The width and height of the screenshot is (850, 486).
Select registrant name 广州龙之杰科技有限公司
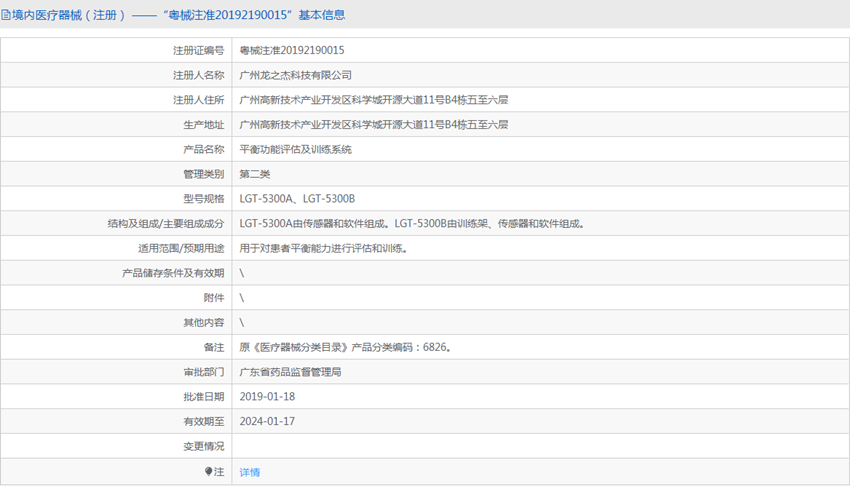(295, 75)
